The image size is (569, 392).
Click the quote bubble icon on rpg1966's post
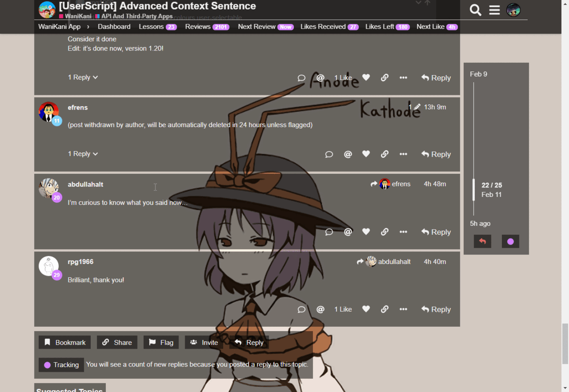click(x=302, y=309)
